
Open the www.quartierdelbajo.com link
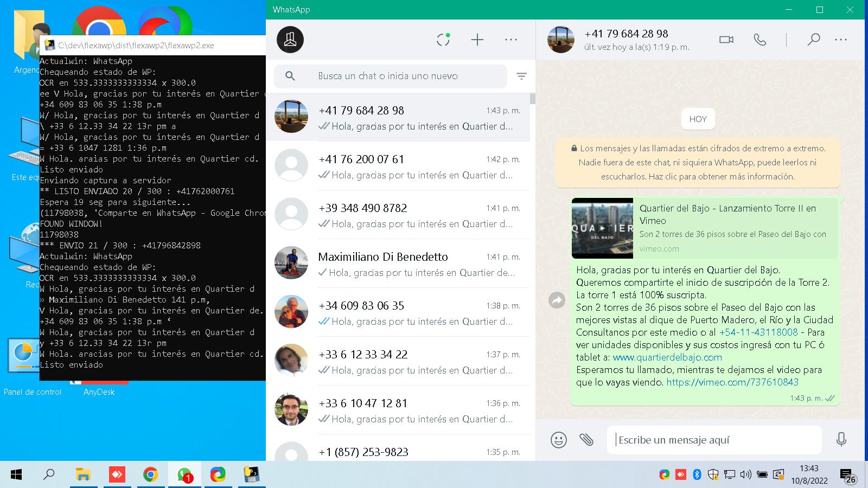coord(667,357)
